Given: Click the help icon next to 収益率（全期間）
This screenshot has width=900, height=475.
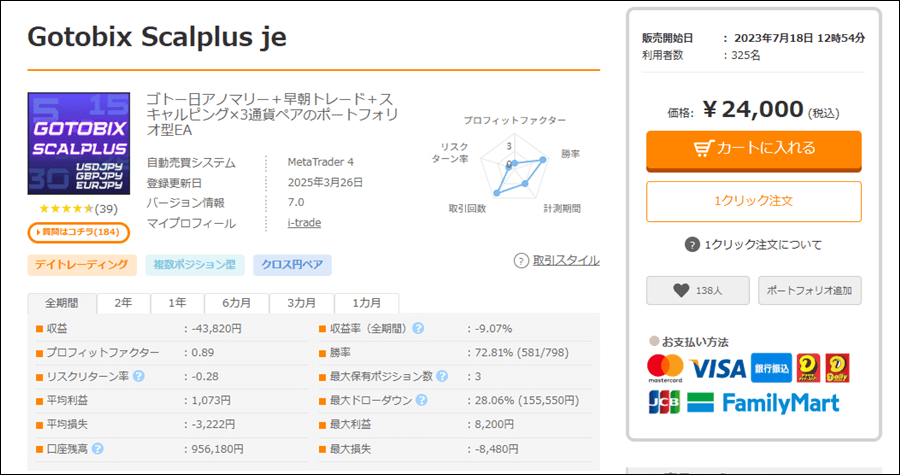Looking at the screenshot, I should [418, 329].
